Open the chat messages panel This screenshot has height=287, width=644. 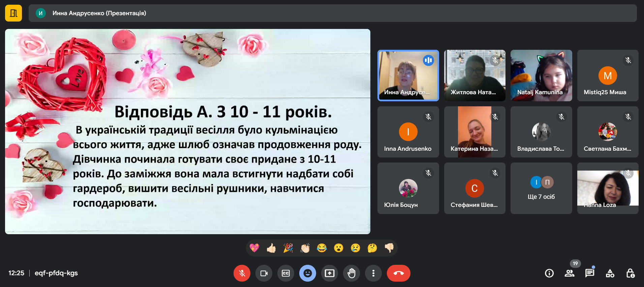589,273
